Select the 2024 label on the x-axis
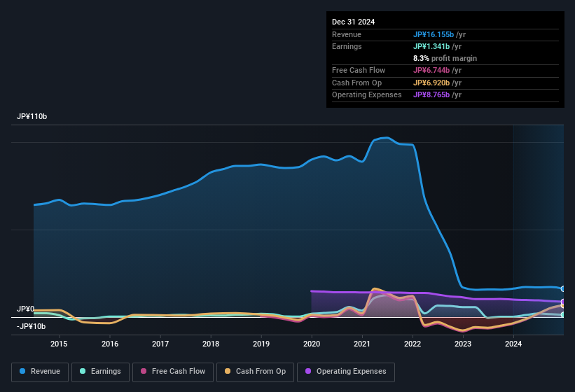The image size is (575, 392). click(513, 344)
